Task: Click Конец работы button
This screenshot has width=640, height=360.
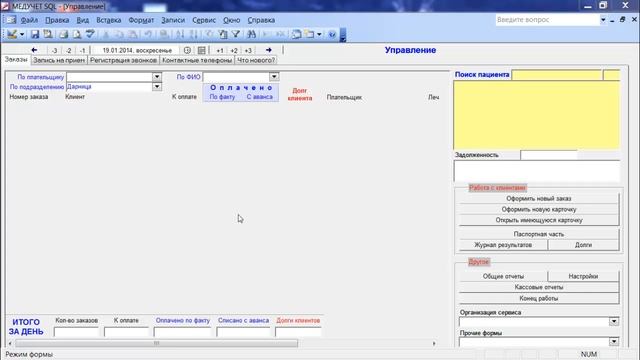Action: click(x=538, y=298)
